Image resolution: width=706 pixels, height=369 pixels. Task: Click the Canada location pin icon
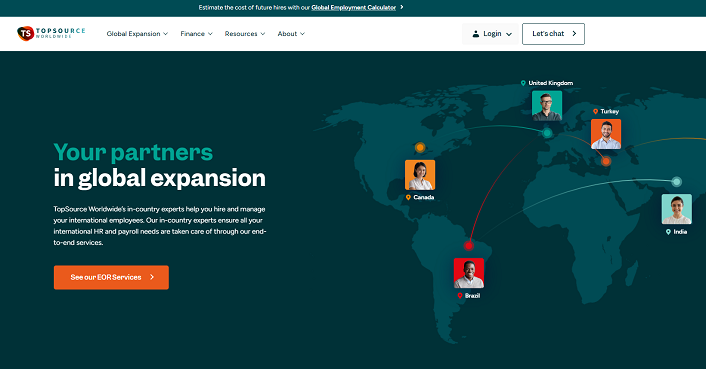408,198
